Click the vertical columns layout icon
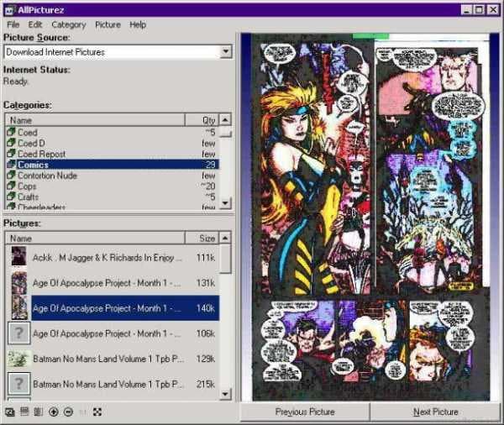 click(x=39, y=412)
